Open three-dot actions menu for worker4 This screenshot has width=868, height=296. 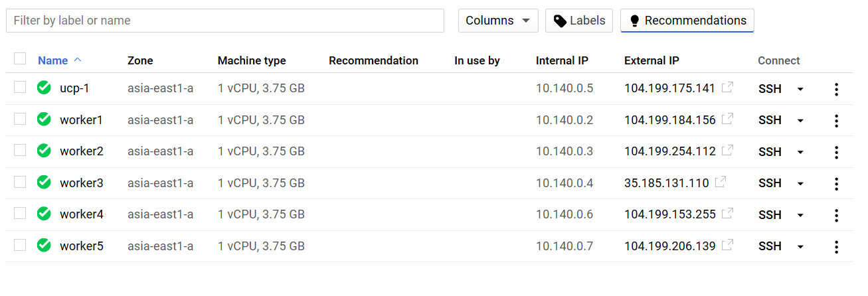[836, 214]
